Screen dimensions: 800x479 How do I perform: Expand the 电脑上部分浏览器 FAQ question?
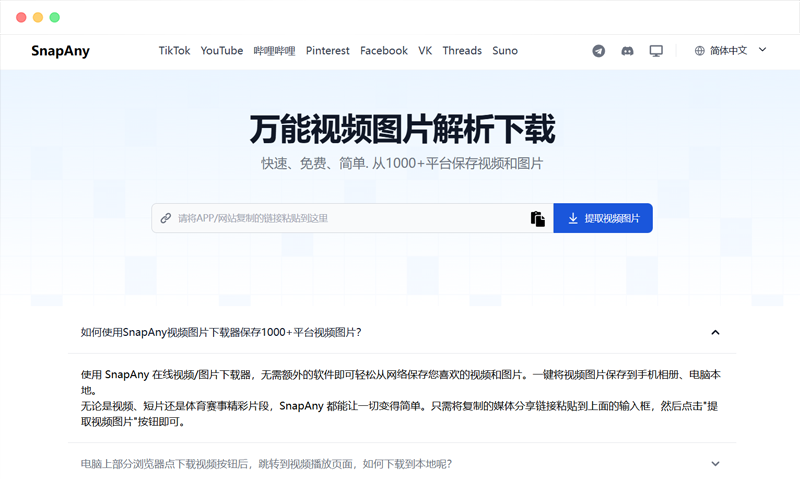coord(402,464)
